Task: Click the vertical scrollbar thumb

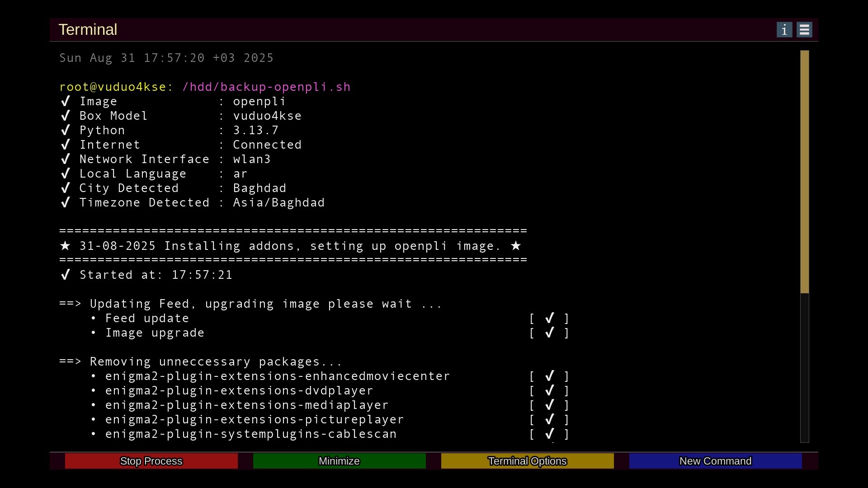Action: [x=805, y=172]
